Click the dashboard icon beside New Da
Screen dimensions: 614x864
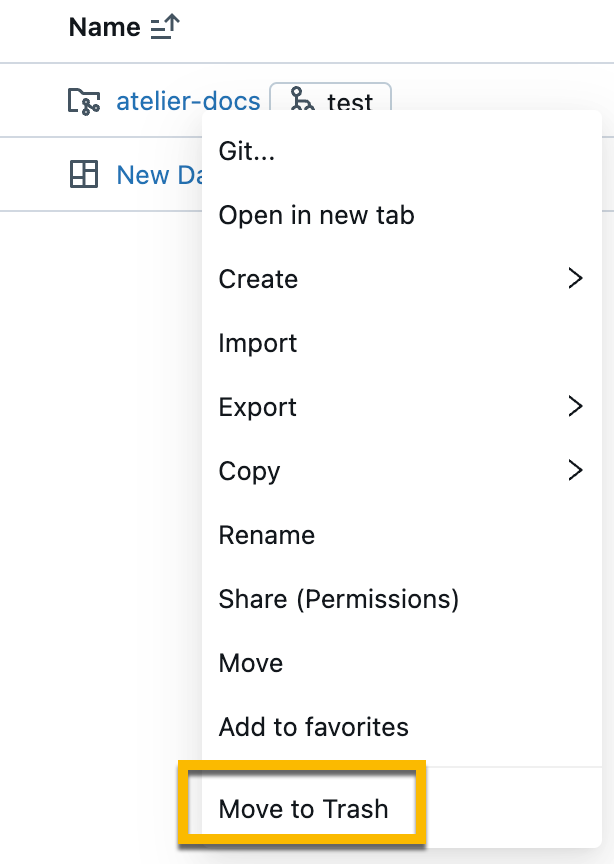click(84, 175)
